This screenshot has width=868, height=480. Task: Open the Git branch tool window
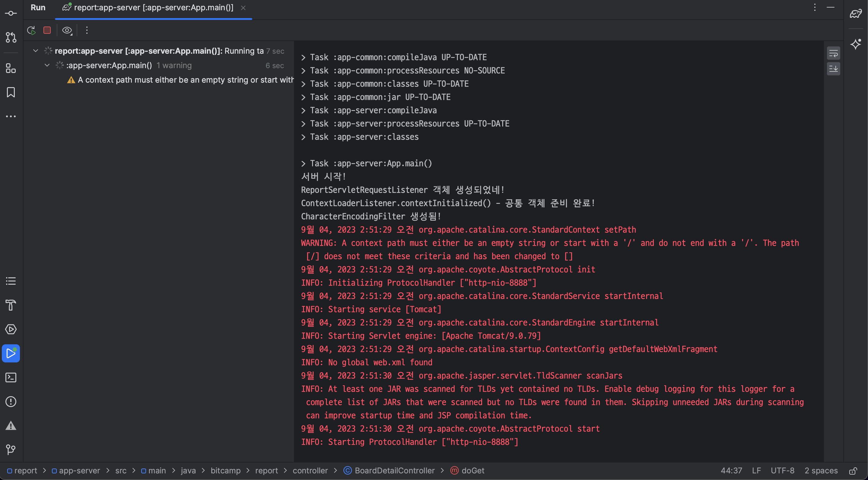pyautogui.click(x=11, y=449)
